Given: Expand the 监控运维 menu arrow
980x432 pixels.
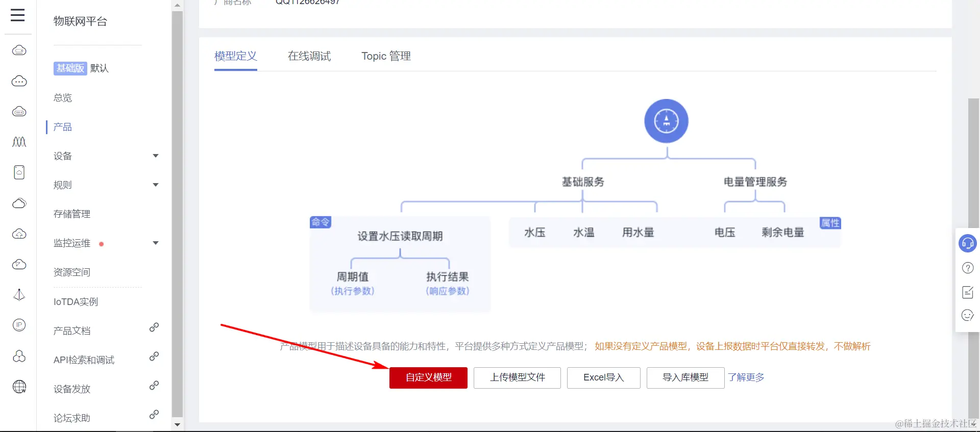Looking at the screenshot, I should point(156,243).
